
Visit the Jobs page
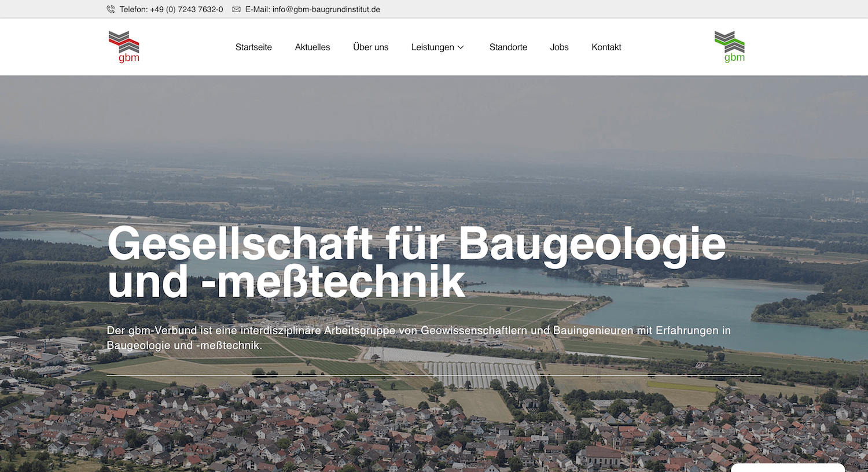(559, 47)
